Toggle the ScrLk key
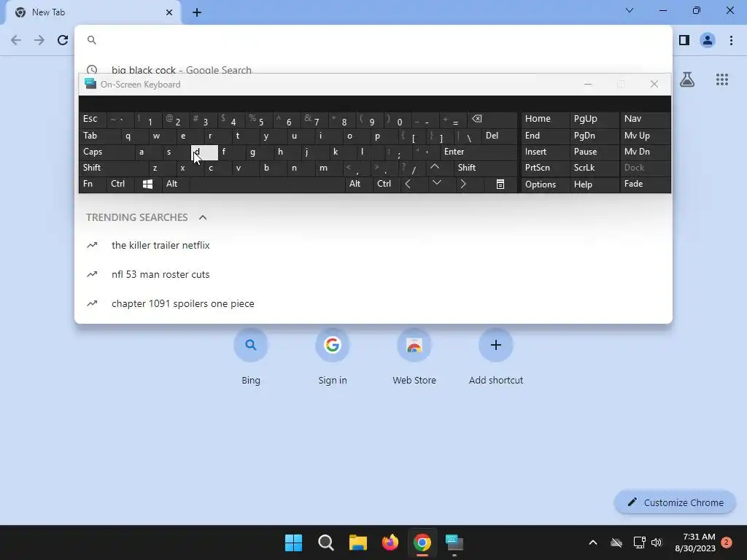Screen dimensions: 747x560 [x=594, y=168]
